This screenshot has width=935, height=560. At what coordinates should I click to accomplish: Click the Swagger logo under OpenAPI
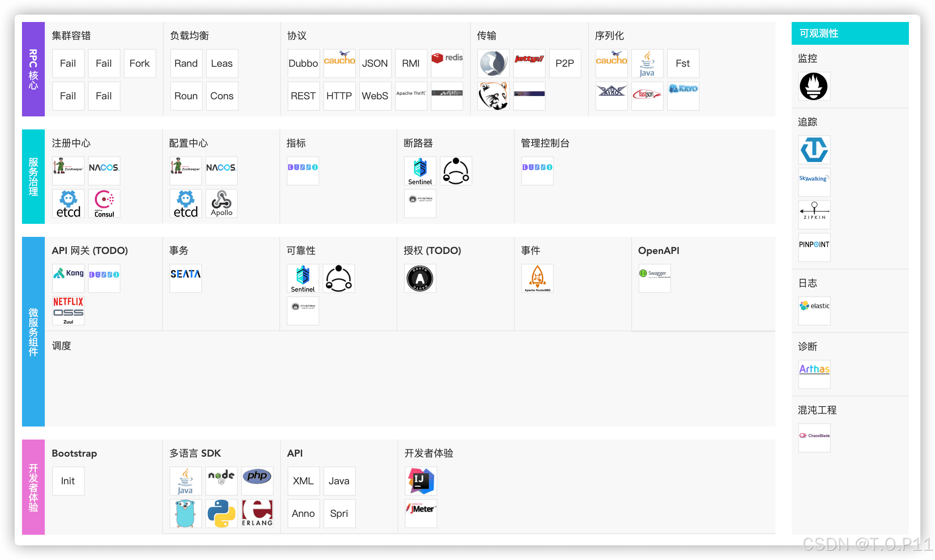654,278
